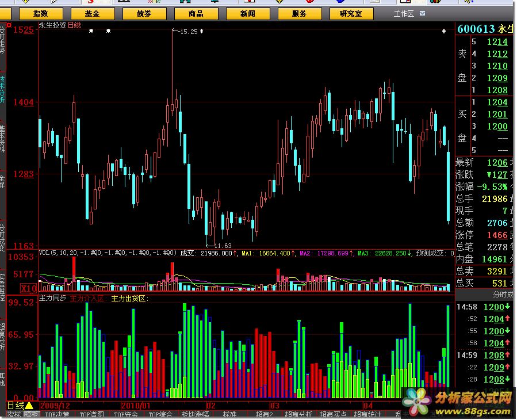Image resolution: width=517 pixels, height=420 pixels.
Task: Click the X10 volume scale box
Action: point(28,288)
